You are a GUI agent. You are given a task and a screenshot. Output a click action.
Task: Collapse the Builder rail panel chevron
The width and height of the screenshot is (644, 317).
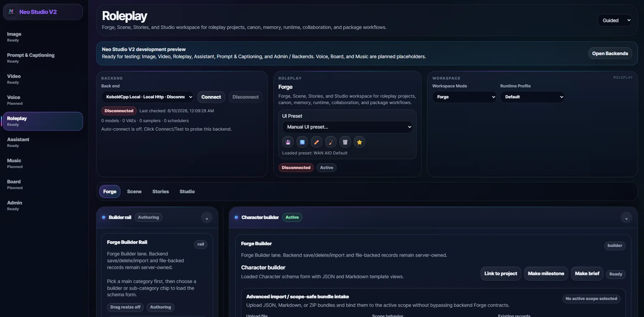point(206,218)
